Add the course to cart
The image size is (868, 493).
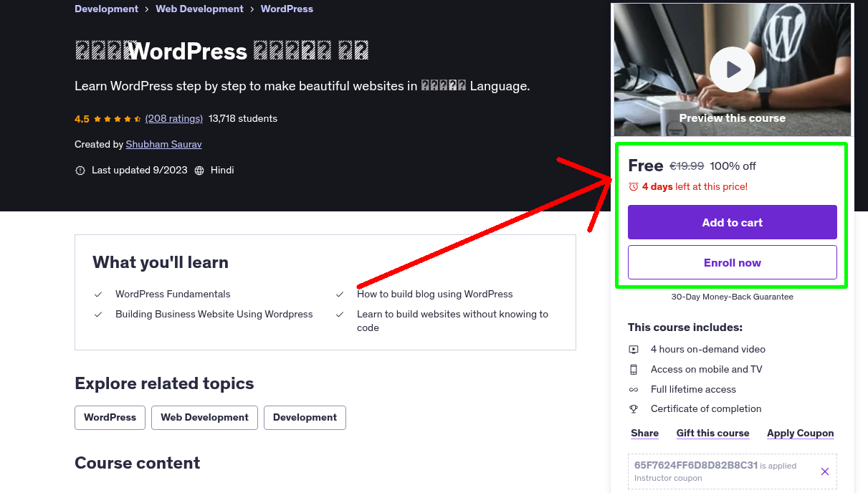click(x=733, y=222)
